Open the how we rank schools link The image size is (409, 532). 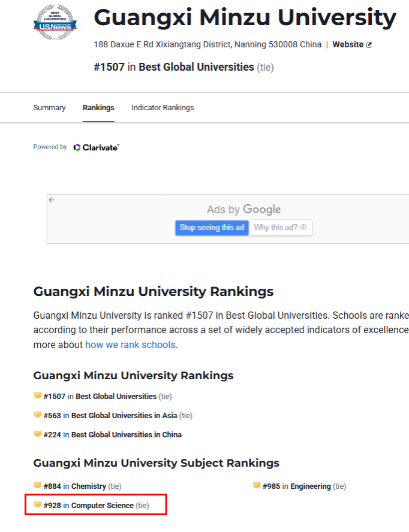tap(130, 344)
